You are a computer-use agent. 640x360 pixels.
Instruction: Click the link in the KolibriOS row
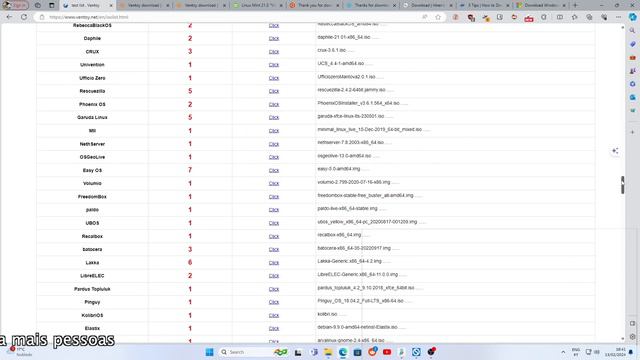click(273, 316)
